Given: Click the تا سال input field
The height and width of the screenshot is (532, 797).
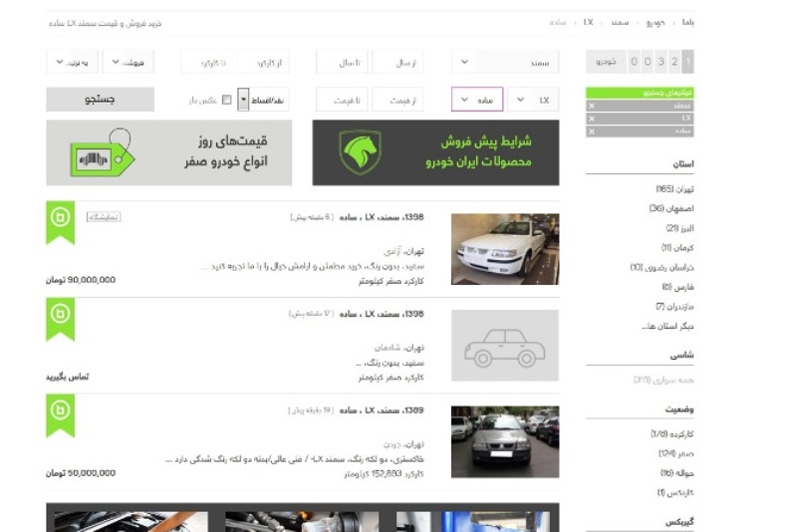Looking at the screenshot, I should click(x=342, y=62).
